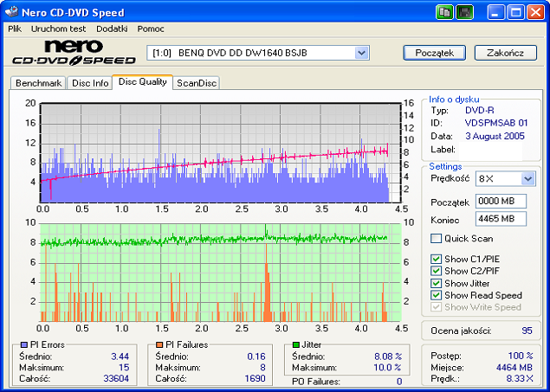This screenshot has height=392, width=550.
Task: Click the PI Errors blue legend swatch
Action: point(24,345)
